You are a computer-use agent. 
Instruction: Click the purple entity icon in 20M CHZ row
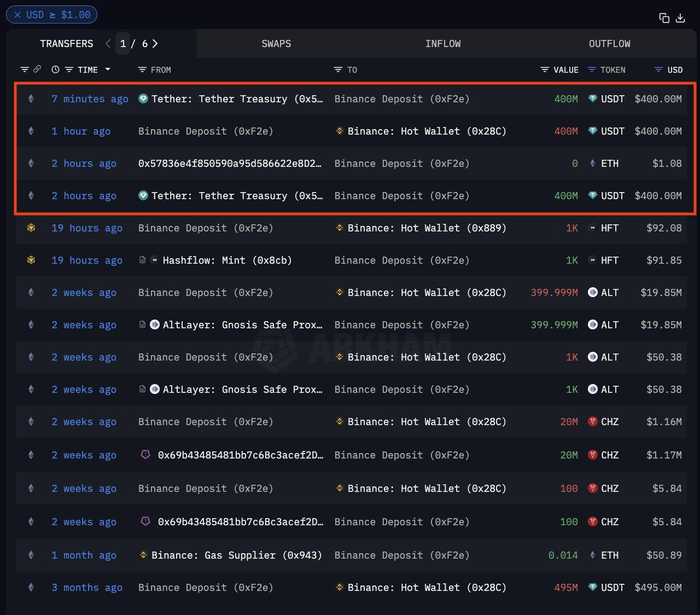(x=145, y=455)
